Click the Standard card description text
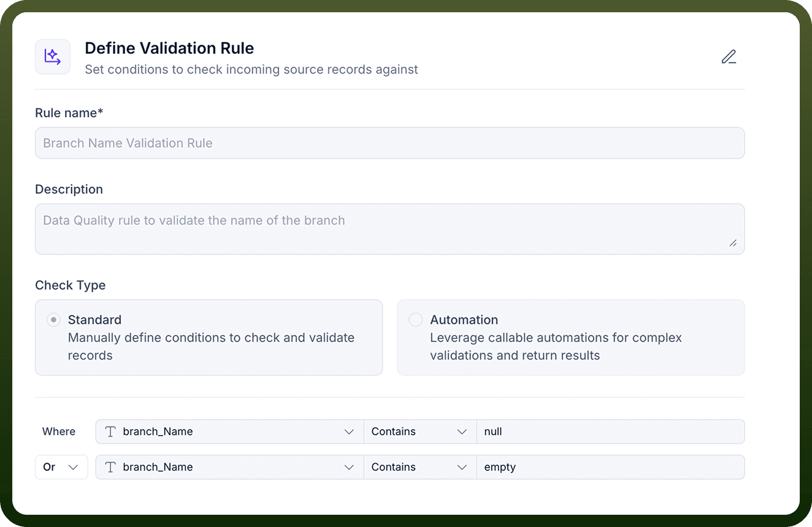Viewport: 812px width, 527px height. coord(212,346)
